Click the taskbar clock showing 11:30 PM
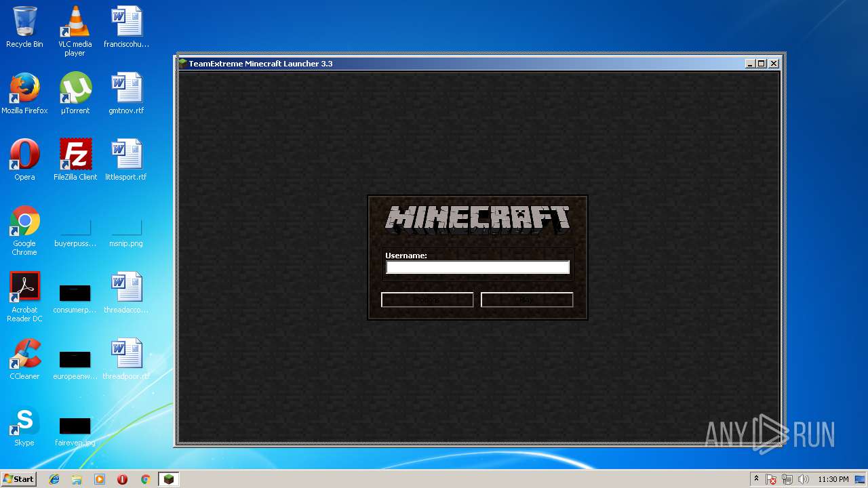This screenshot has width=868, height=488. 833,479
